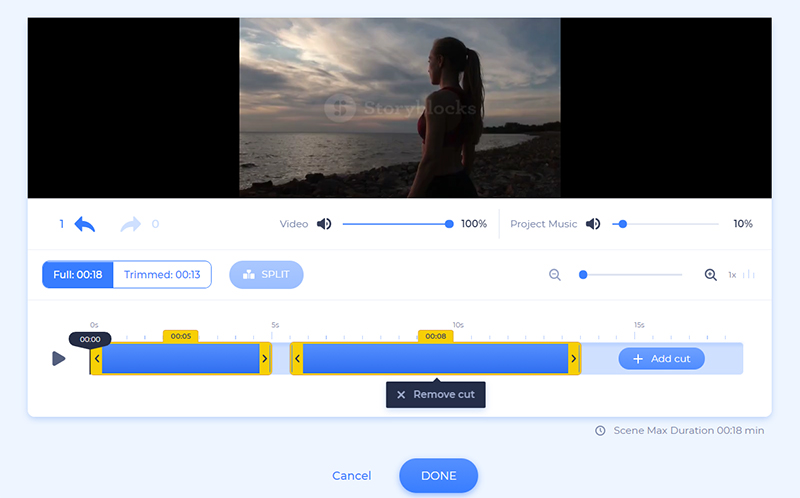Zoom out the timeline with minus magnifier

[555, 275]
